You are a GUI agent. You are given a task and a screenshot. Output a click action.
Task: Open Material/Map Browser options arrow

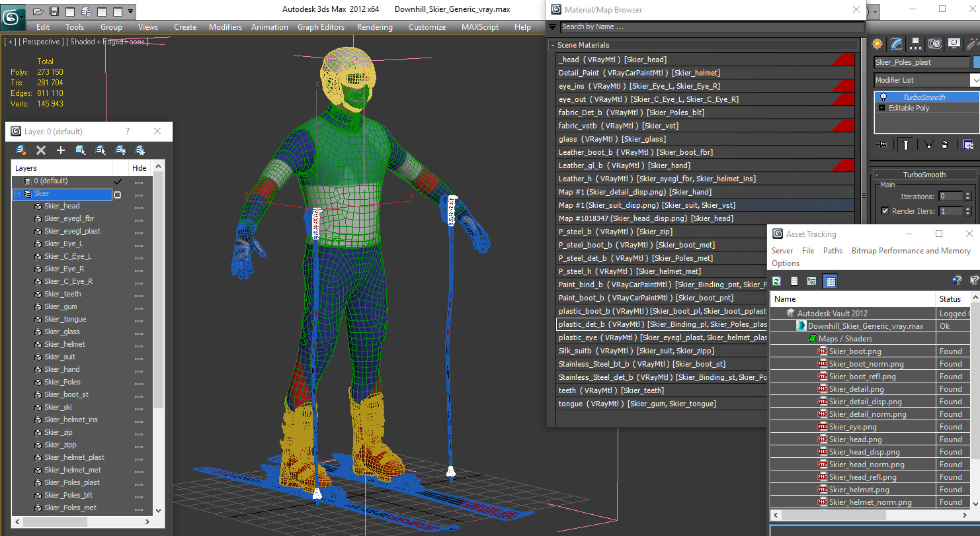[552, 27]
